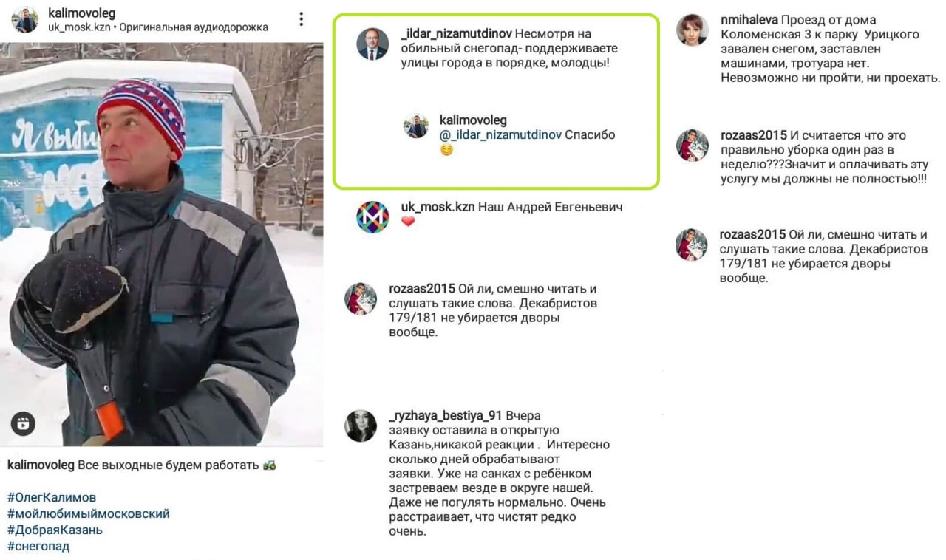The width and height of the screenshot is (946, 560).
Task: Click the nmihaleva username
Action: (749, 20)
